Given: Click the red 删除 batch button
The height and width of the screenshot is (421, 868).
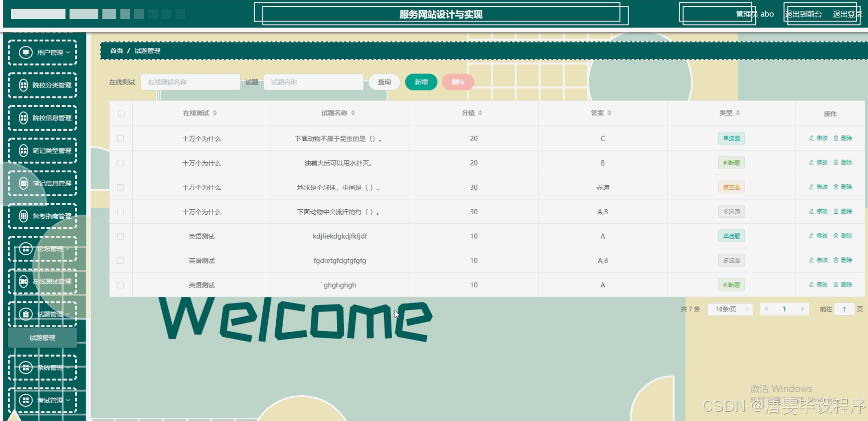Looking at the screenshot, I should pyautogui.click(x=458, y=82).
